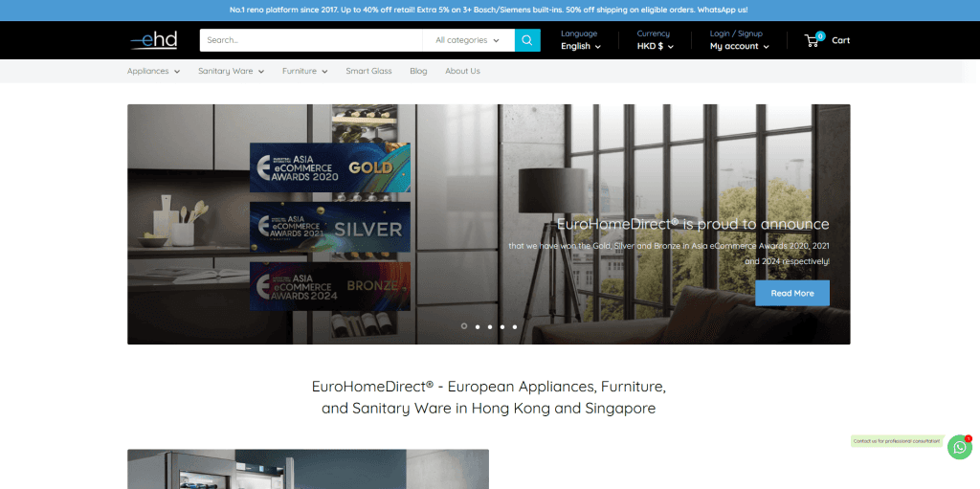Go to the Blog page

tap(419, 71)
